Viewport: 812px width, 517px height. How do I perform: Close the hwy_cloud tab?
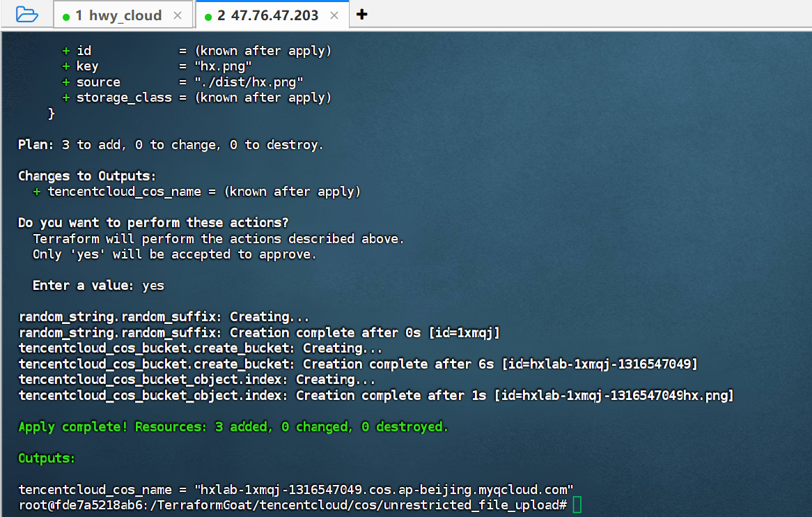[x=178, y=15]
